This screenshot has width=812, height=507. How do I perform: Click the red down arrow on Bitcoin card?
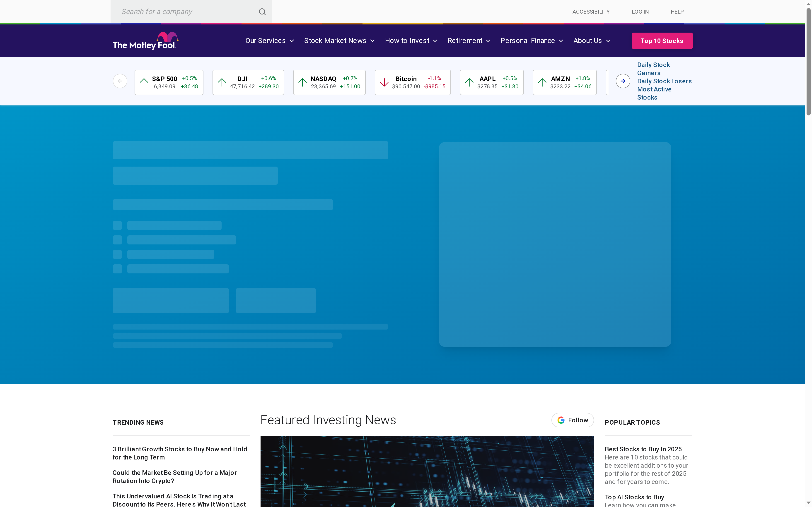(384, 82)
